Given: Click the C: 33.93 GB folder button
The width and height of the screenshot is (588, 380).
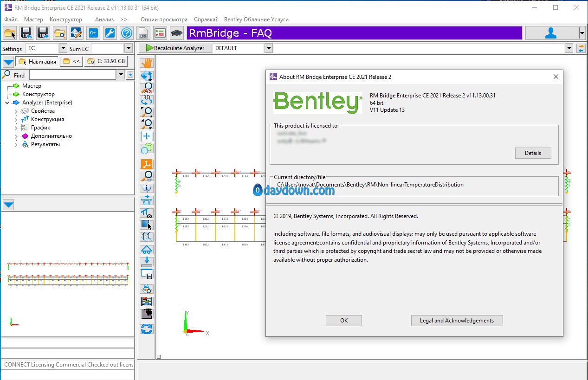Looking at the screenshot, I should tap(106, 61).
